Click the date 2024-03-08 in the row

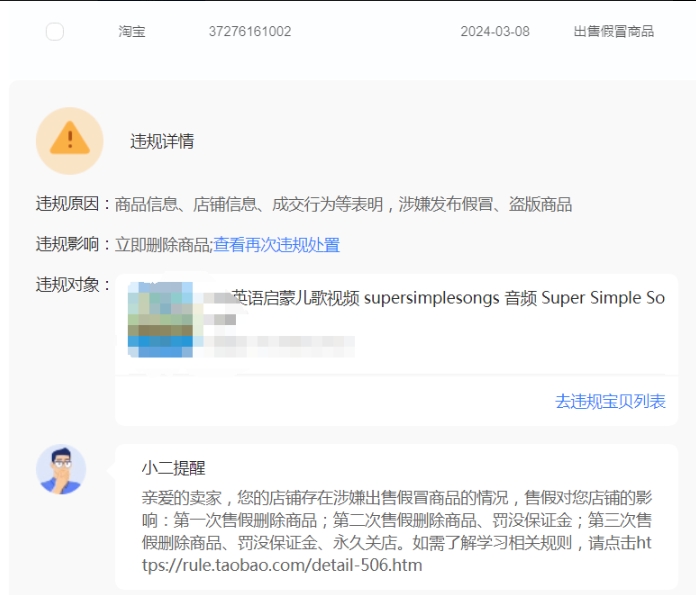(495, 32)
